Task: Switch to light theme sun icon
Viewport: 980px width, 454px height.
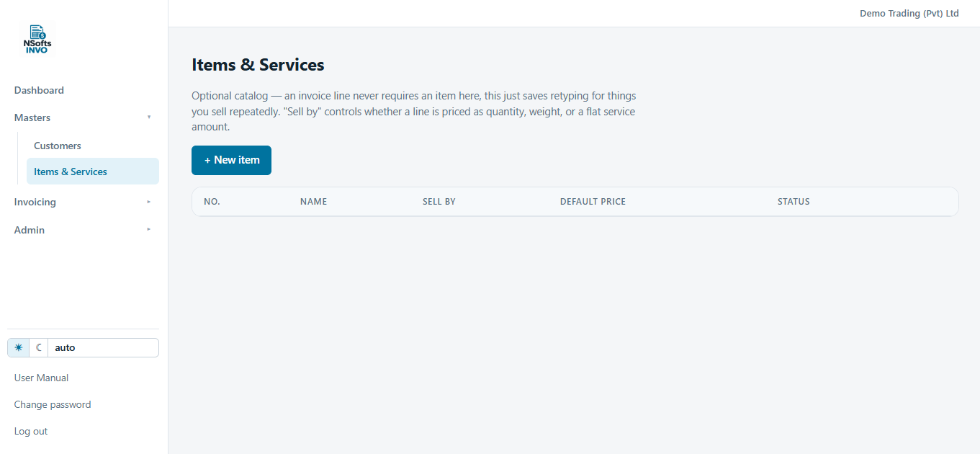Action: click(x=19, y=347)
